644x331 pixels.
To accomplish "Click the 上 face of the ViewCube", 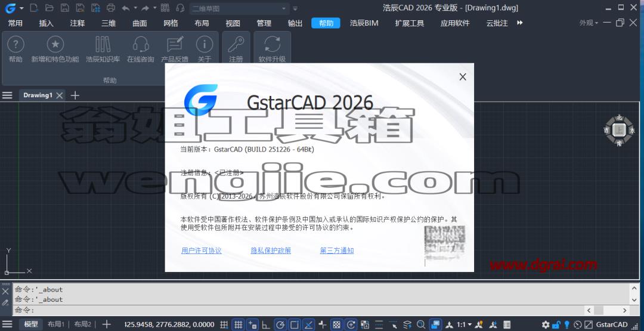I will 619,131.
